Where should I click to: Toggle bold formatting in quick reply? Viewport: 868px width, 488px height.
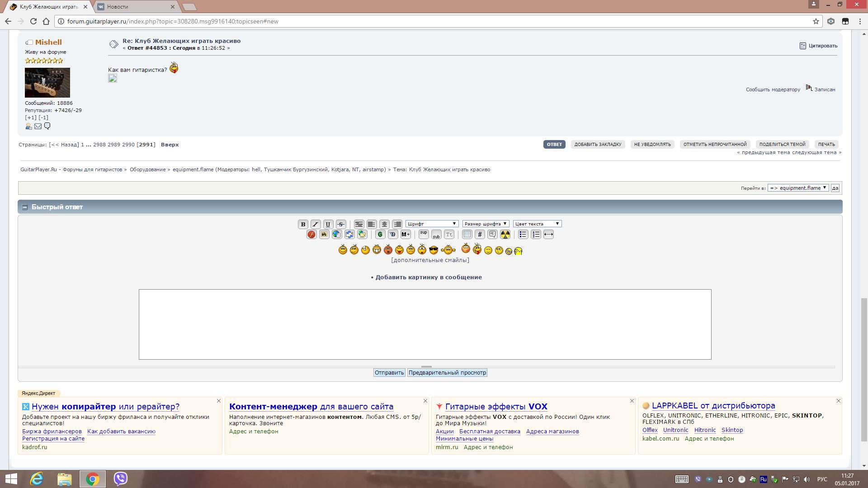pos(303,224)
